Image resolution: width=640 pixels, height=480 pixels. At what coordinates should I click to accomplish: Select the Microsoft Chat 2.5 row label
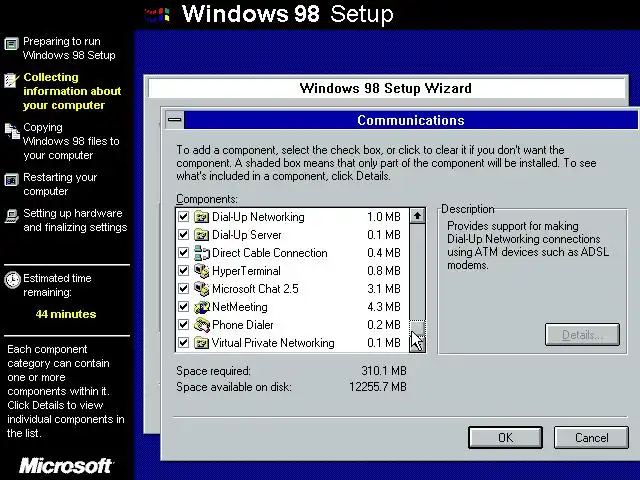click(256, 289)
